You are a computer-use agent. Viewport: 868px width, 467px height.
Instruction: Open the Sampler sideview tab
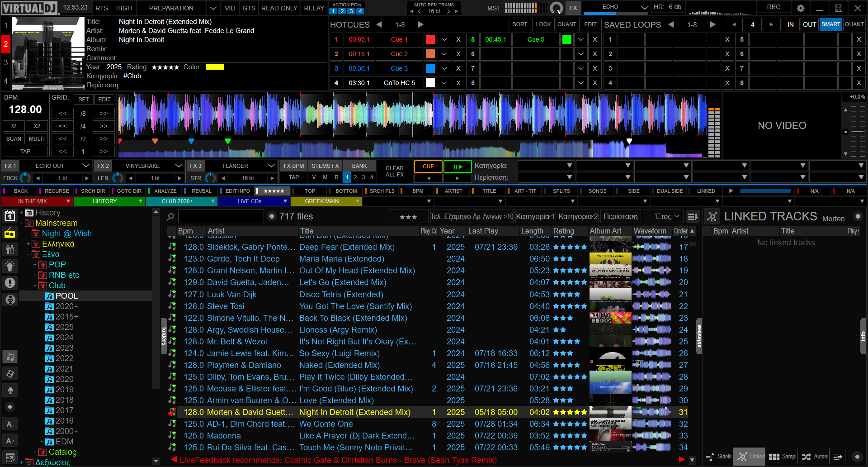(782, 457)
